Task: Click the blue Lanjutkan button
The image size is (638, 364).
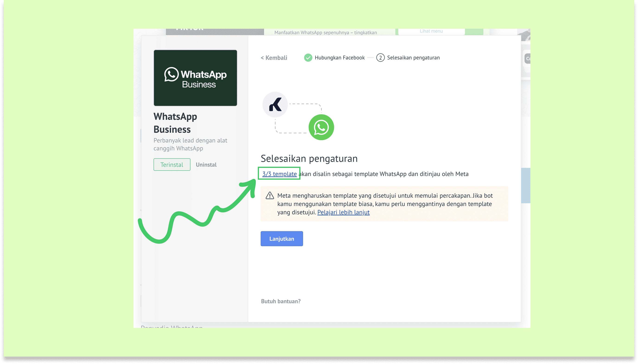Action: click(x=282, y=239)
